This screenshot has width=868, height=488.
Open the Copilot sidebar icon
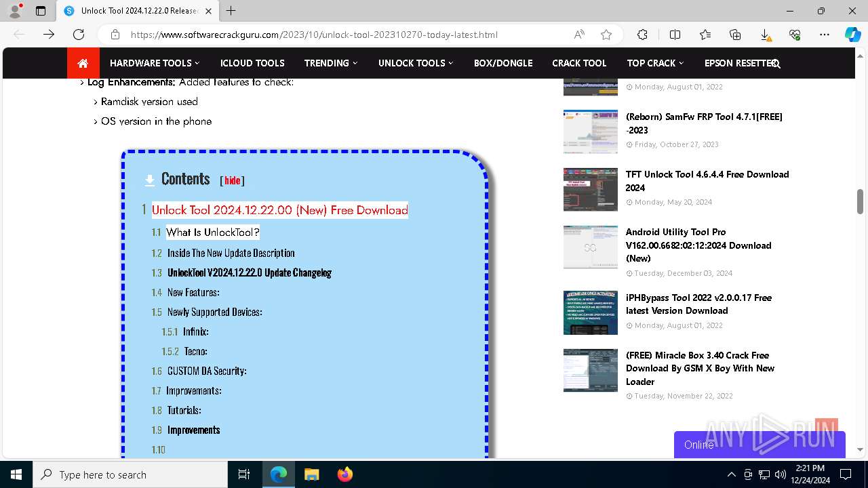[852, 35]
